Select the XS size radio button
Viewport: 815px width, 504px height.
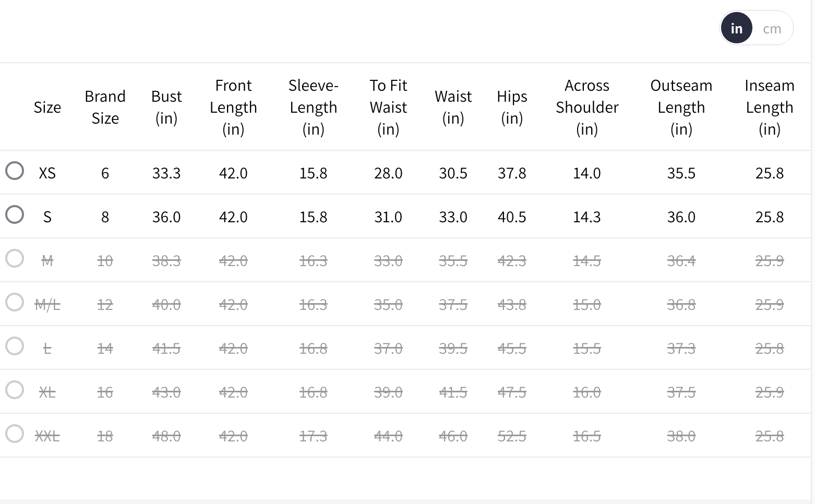point(15,171)
